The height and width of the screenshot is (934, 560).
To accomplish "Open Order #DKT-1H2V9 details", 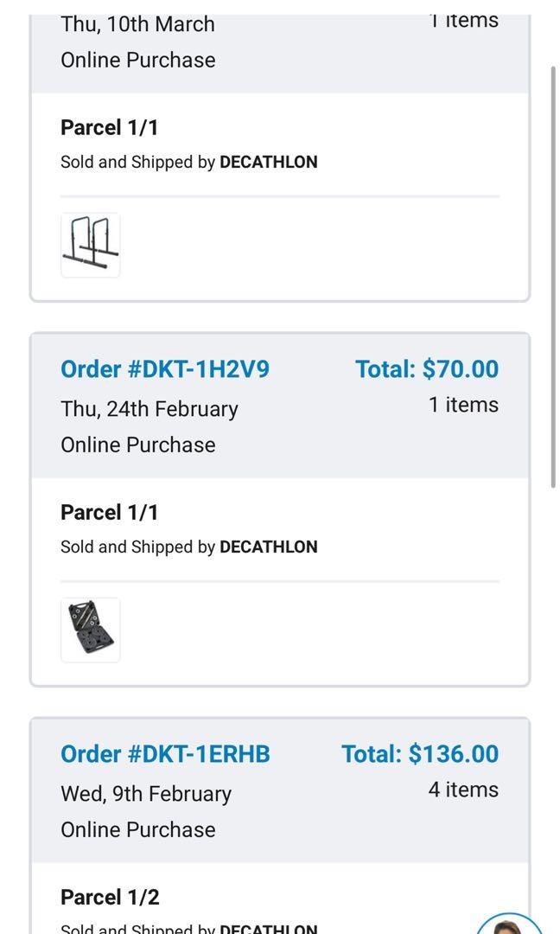I will pyautogui.click(x=164, y=369).
